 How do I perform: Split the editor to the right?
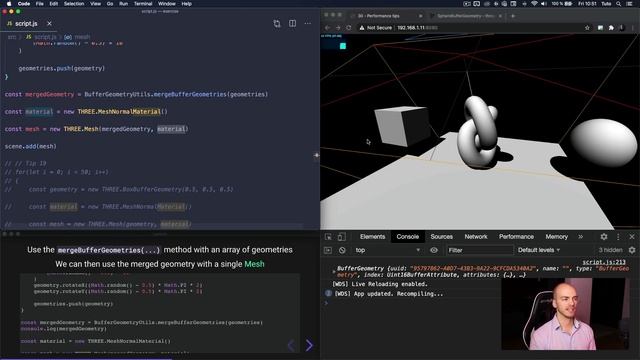pyautogui.click(x=293, y=23)
